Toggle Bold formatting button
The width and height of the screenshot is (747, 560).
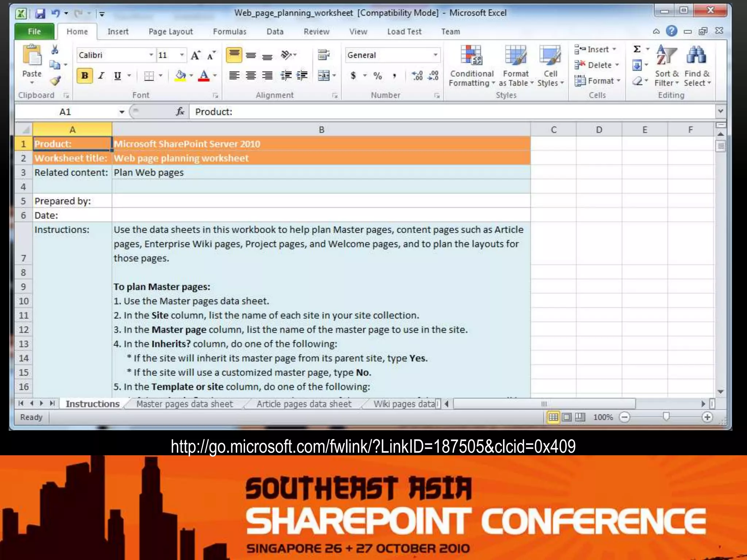click(x=85, y=76)
